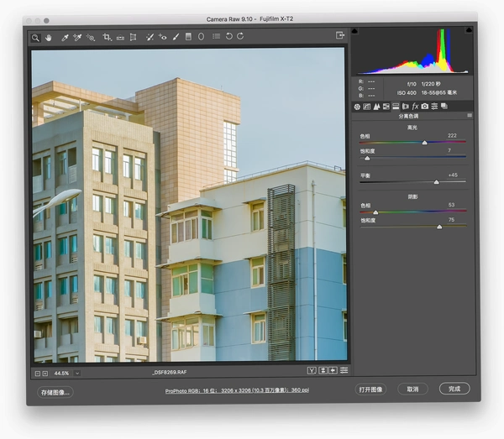Edit highlights saturation value 7
The image size is (504, 439).
coord(449,150)
